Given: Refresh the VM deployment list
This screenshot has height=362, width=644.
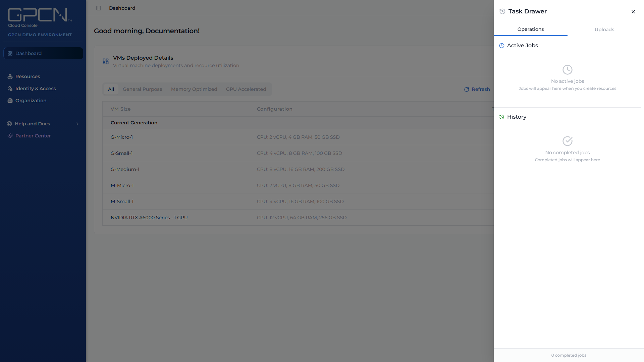Looking at the screenshot, I should pos(477,89).
